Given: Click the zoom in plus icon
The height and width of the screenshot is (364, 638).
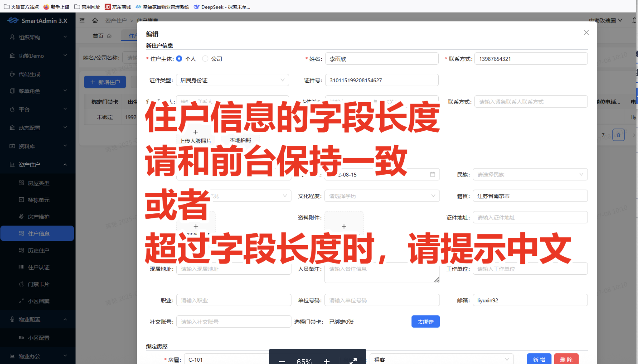Looking at the screenshot, I should tap(326, 361).
